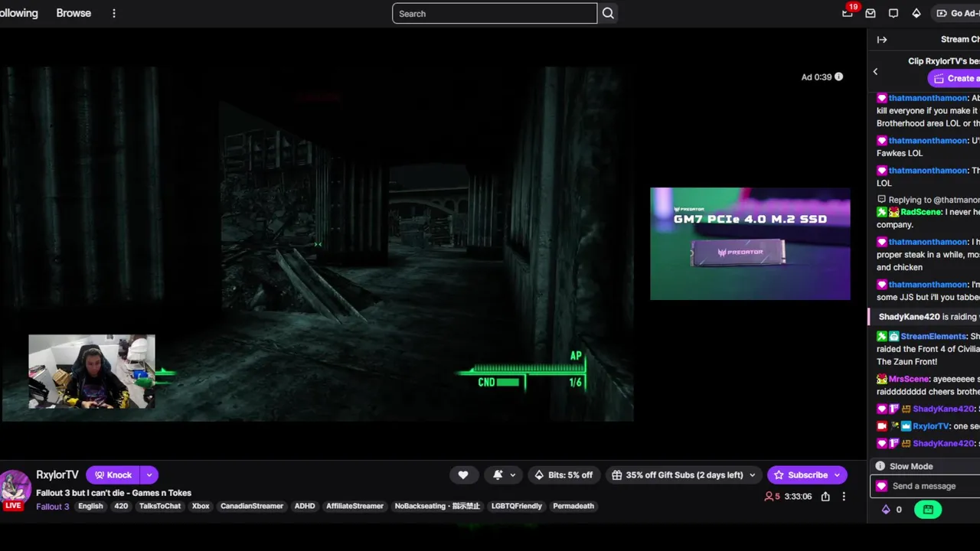Open notifications inbox with 19 badge
The height and width of the screenshot is (551, 980).
848,13
